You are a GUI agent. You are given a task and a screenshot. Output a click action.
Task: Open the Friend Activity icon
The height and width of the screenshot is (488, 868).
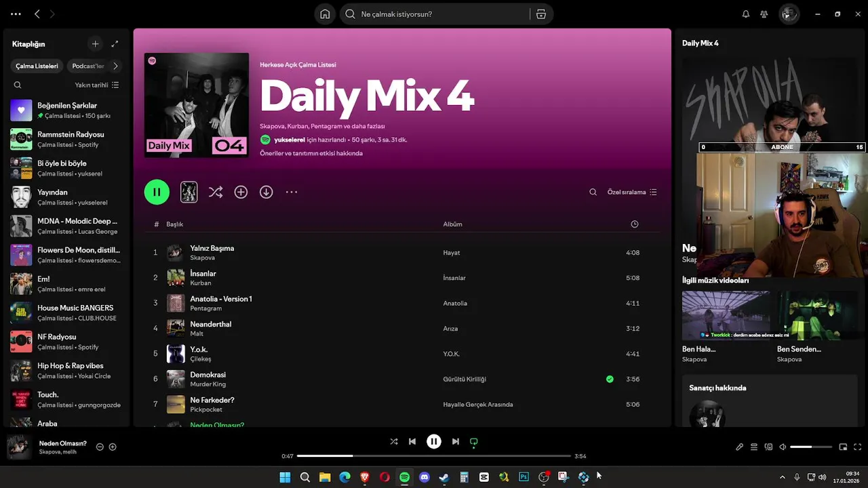pos(764,14)
